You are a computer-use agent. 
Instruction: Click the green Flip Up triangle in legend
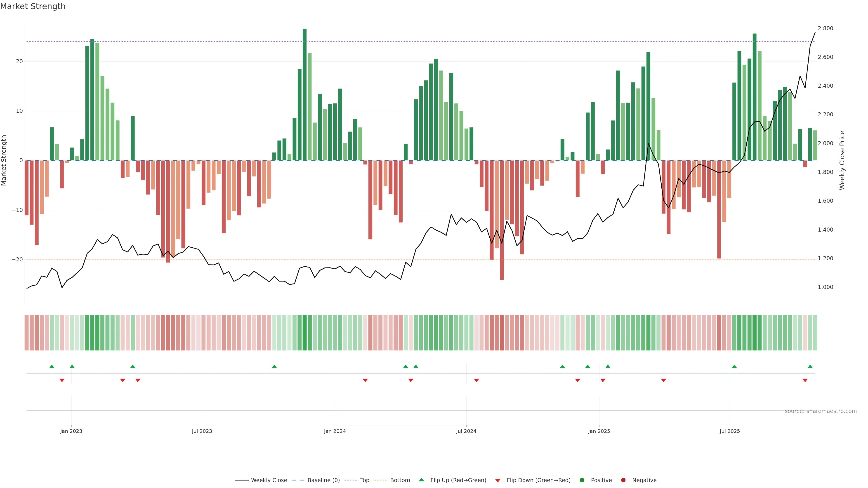421,480
